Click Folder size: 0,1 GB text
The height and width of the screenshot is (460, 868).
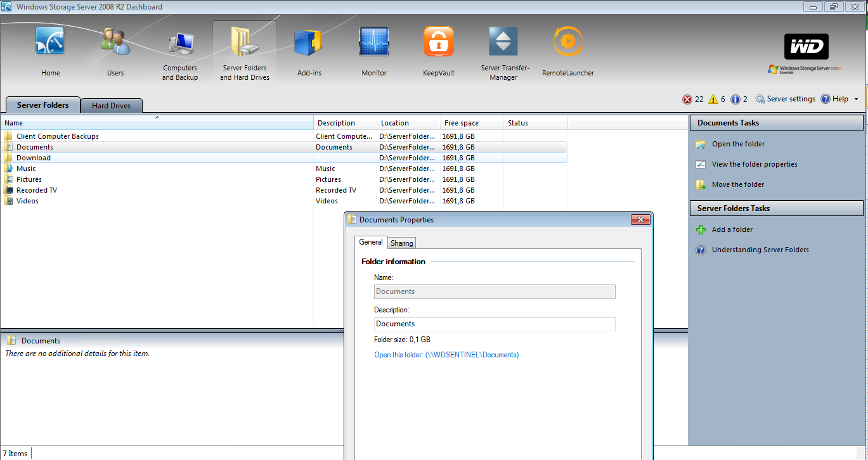pyautogui.click(x=402, y=340)
